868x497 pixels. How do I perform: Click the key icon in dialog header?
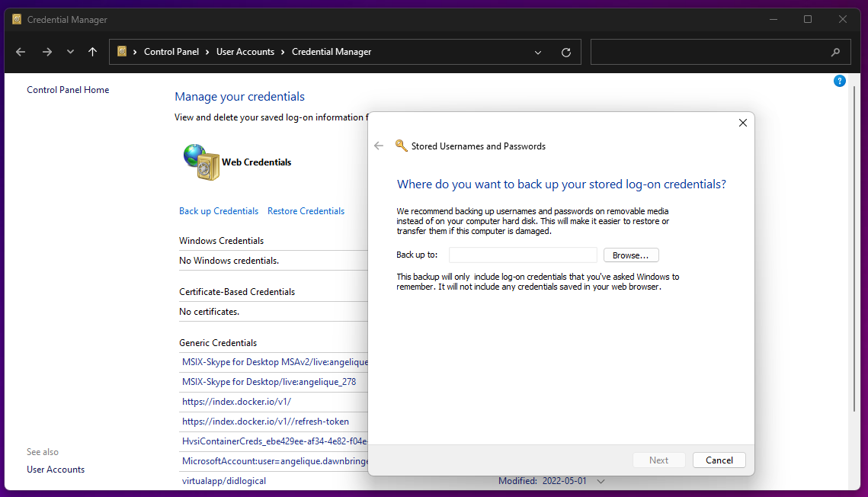click(402, 146)
